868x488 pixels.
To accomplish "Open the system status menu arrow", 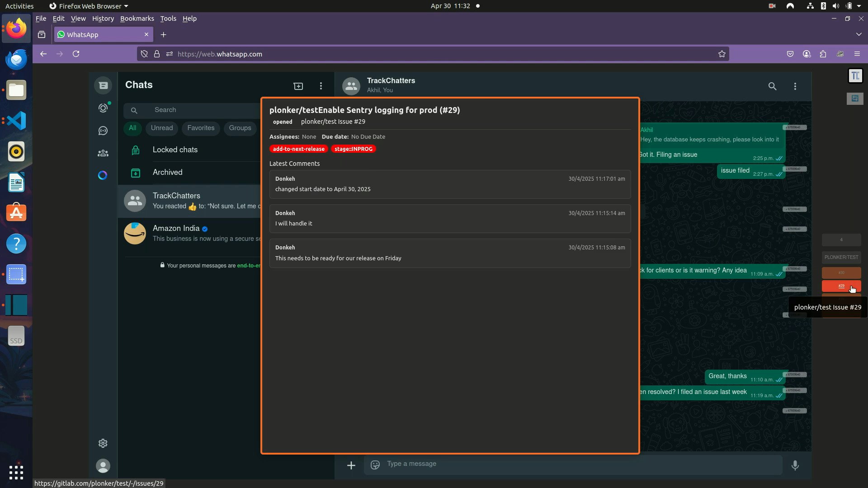I will click(859, 6).
